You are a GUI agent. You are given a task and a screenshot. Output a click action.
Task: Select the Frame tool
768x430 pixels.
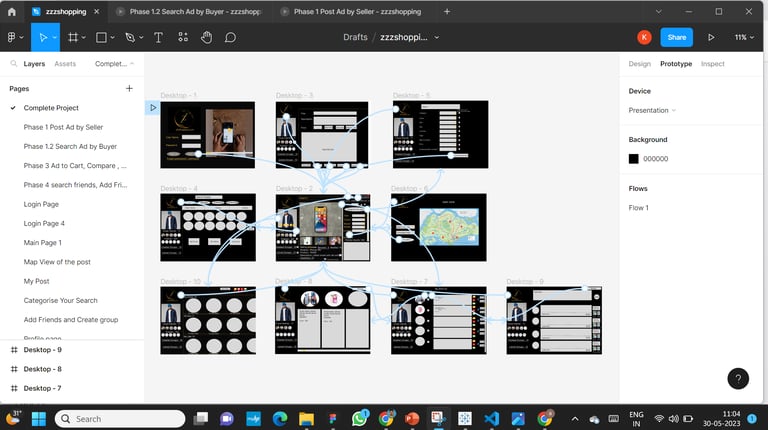(x=72, y=37)
